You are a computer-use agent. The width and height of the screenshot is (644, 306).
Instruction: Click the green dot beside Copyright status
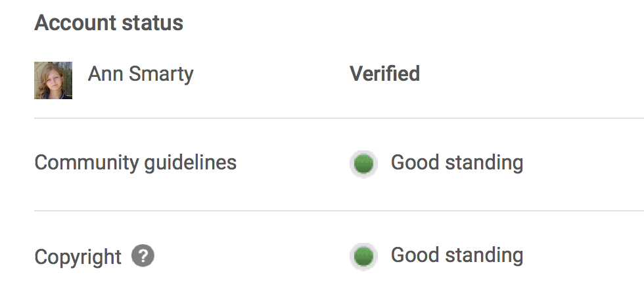363,256
